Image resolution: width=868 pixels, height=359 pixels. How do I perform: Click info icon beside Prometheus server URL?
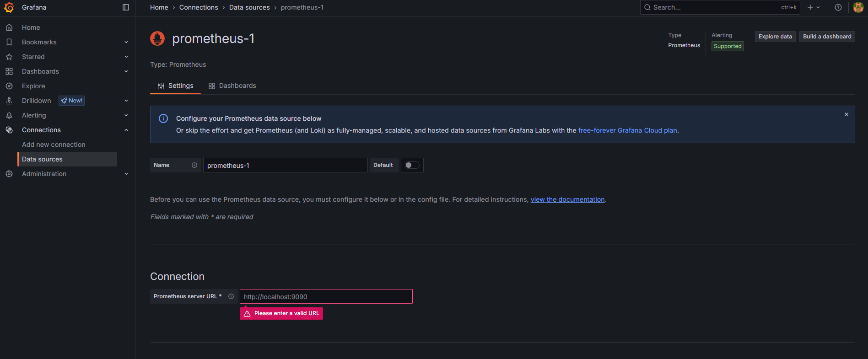point(231,296)
